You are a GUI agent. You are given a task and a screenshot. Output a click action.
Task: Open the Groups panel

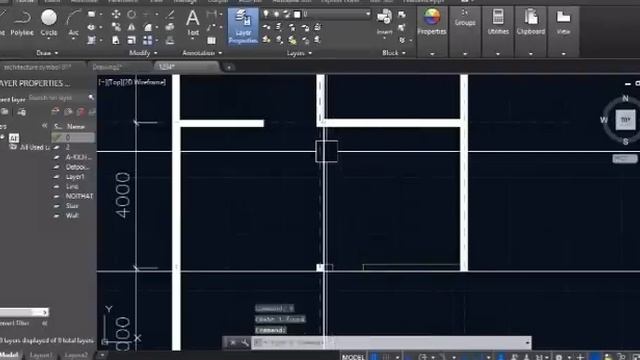[x=465, y=18]
